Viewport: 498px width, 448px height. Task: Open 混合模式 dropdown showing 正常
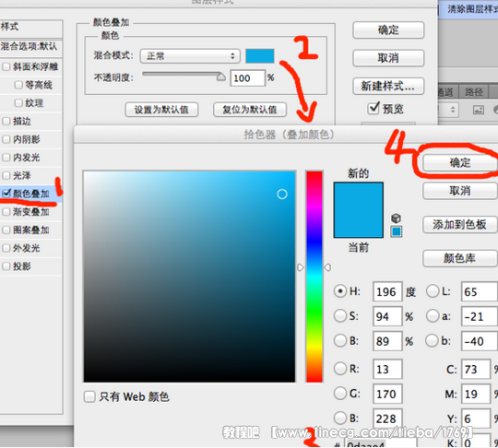(190, 56)
